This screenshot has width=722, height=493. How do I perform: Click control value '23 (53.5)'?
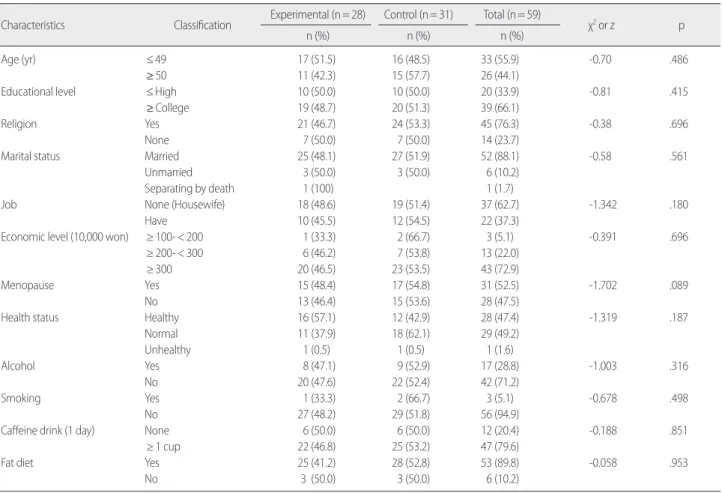(x=411, y=269)
